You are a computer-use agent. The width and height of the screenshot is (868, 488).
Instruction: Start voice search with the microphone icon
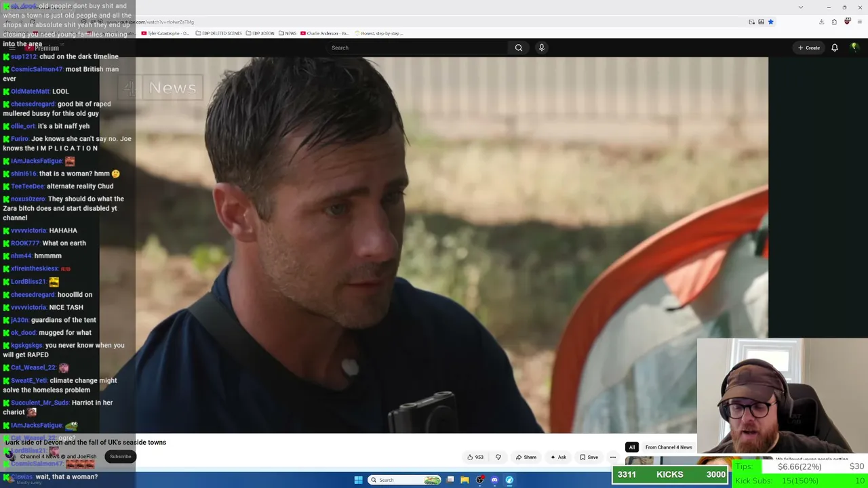(x=541, y=47)
